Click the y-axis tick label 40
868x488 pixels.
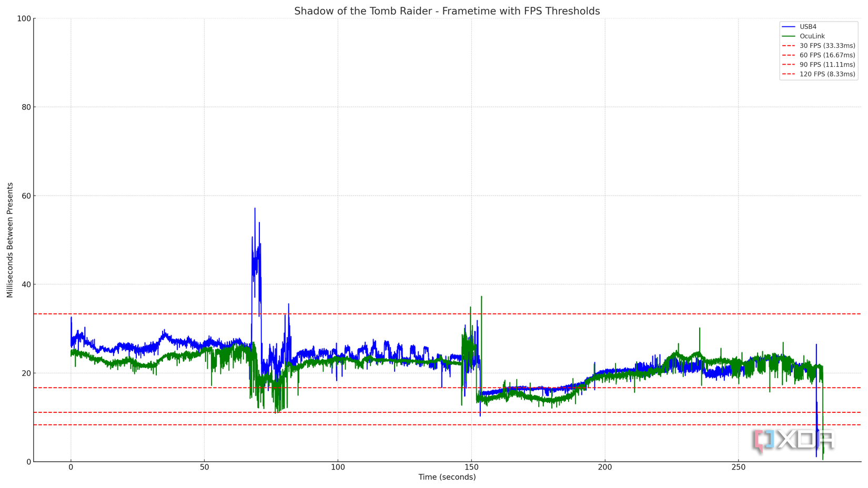click(x=26, y=284)
